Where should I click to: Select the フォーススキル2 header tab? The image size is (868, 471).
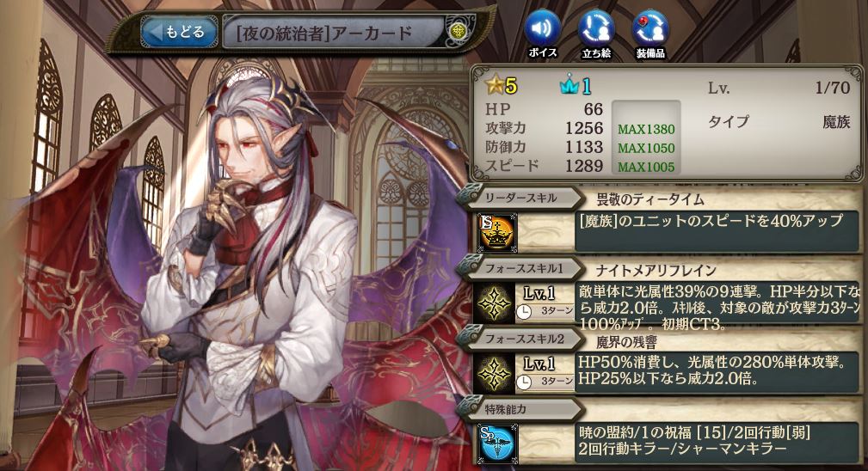point(520,339)
